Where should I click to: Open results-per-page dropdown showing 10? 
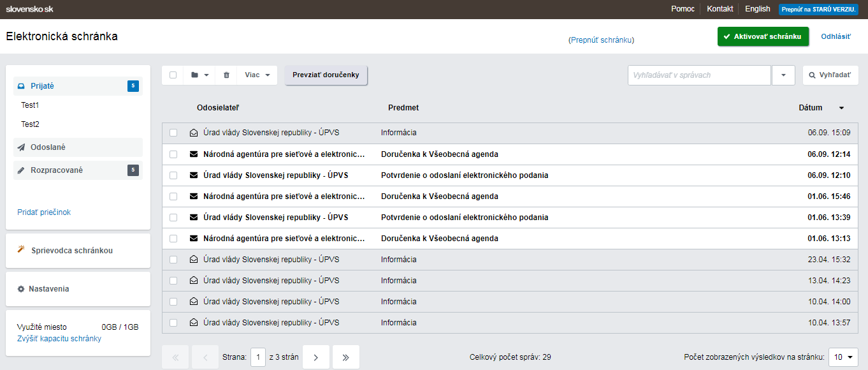tap(843, 357)
